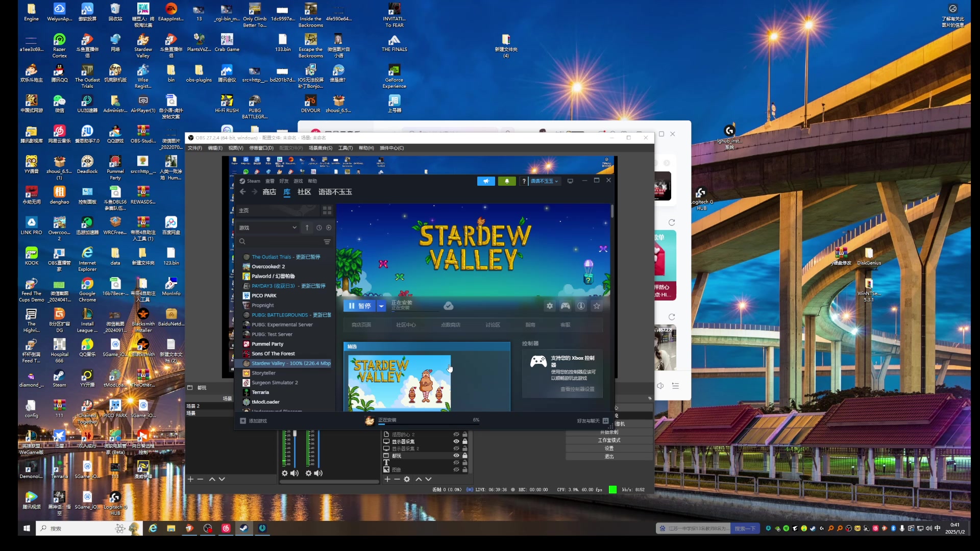Screen dimensions: 980x551
Task: Open Steam collections grid view icon
Action: coord(327,210)
